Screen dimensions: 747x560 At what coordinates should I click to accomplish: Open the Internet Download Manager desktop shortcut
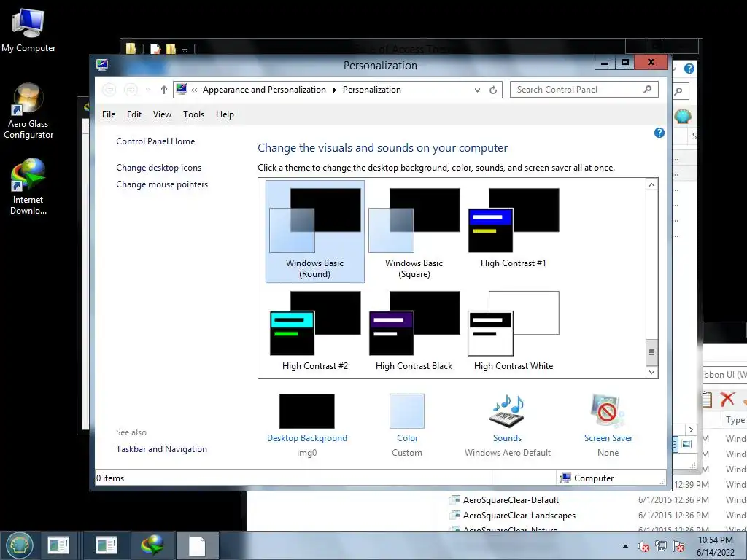28,187
